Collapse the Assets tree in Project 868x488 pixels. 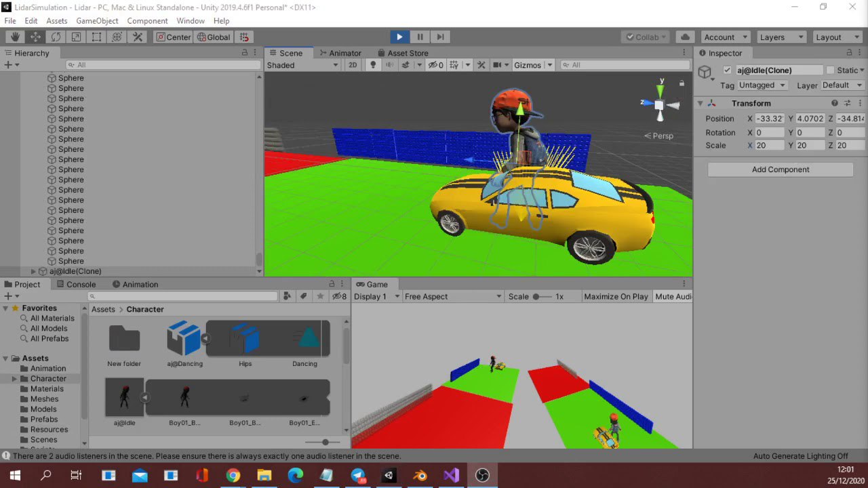pos(5,359)
